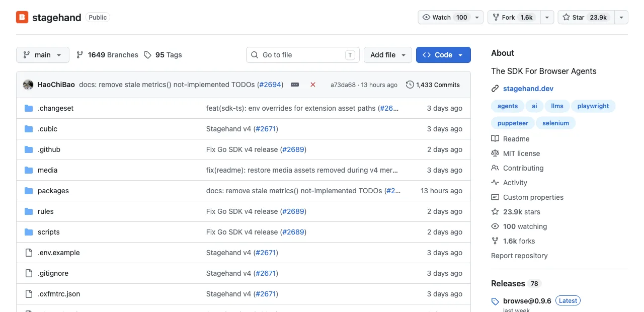Open the Watch notifications dropdown arrow
The image size is (644, 312).
click(478, 17)
